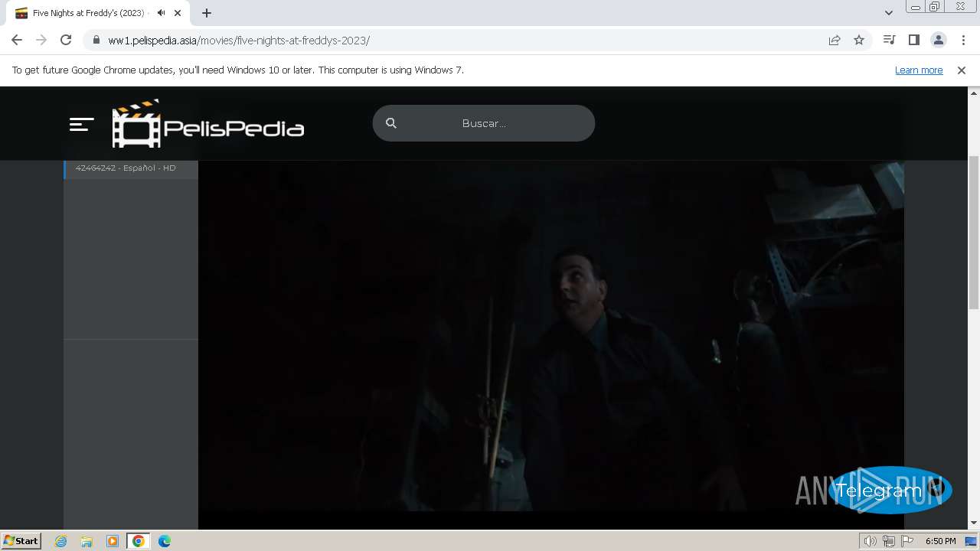
Task: Open the PelisPedia hamburger menu
Action: click(81, 124)
